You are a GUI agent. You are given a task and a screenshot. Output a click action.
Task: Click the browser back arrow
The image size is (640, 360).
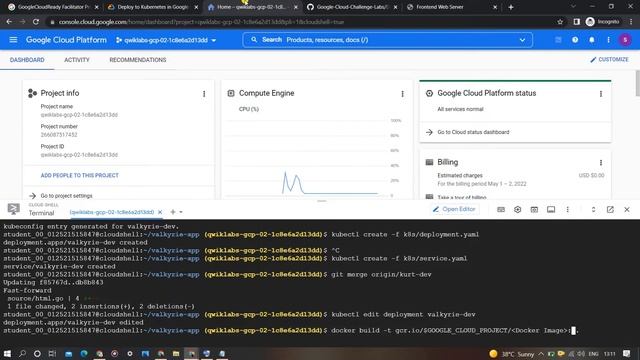point(9,22)
